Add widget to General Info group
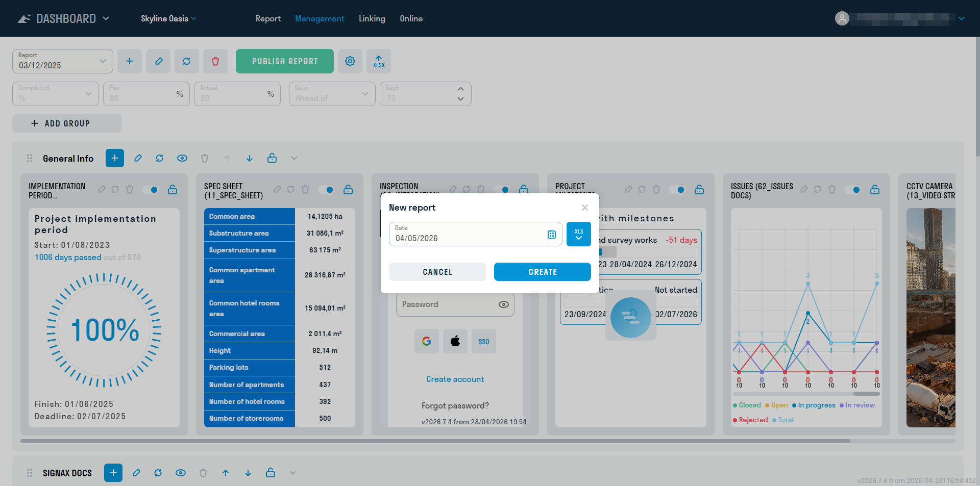Image resolution: width=980 pixels, height=486 pixels. tap(115, 158)
